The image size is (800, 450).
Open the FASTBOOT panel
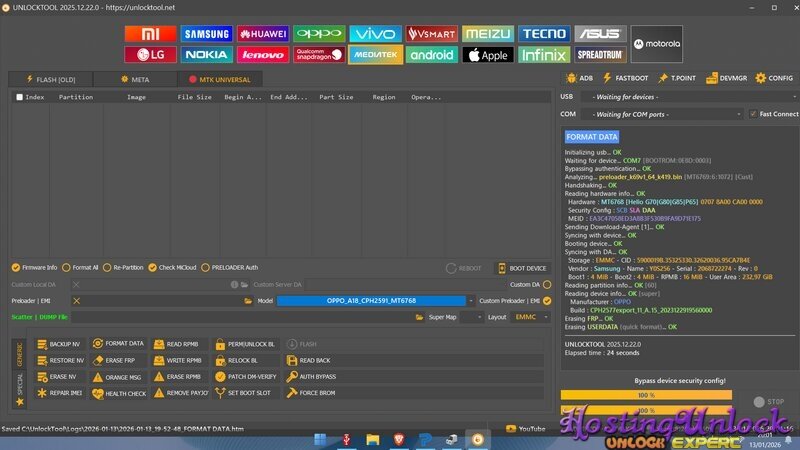click(x=630, y=78)
